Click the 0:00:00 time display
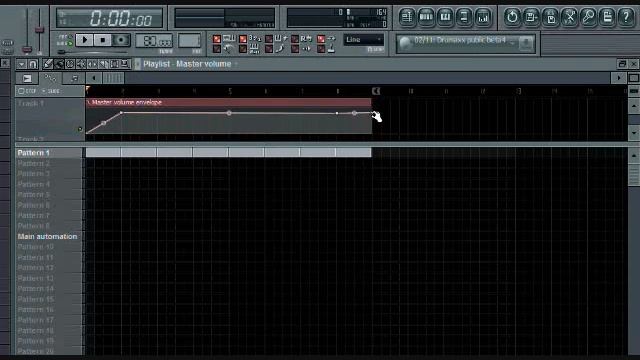Viewport: 640px width, 360px height. click(x=109, y=18)
